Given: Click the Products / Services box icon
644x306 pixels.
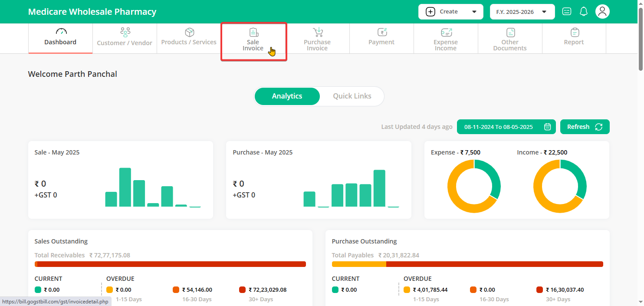Looking at the screenshot, I should (x=189, y=32).
